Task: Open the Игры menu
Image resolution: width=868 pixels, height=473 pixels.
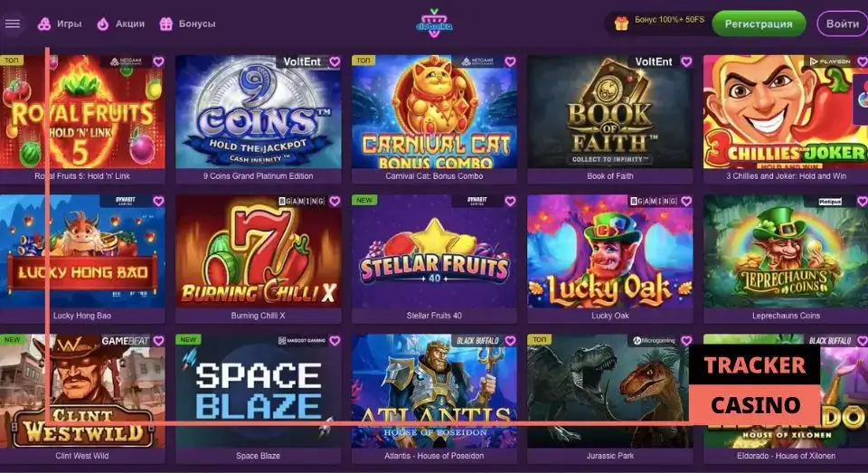Action: click(x=60, y=24)
